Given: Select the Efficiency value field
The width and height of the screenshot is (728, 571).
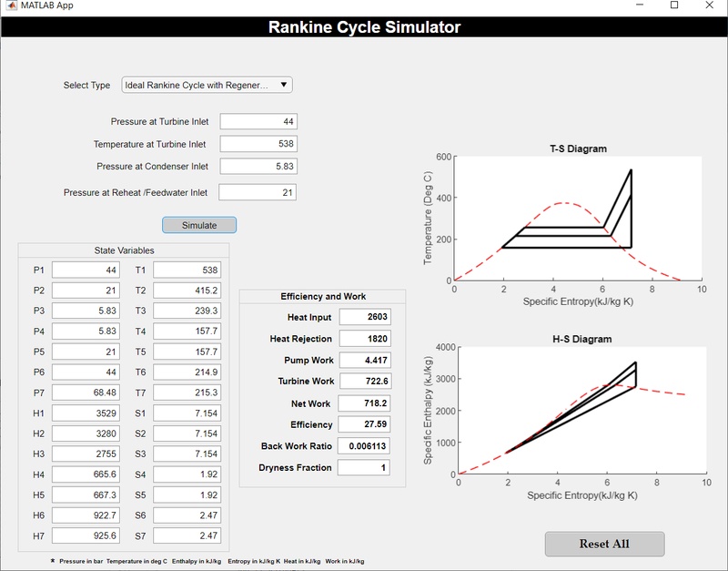Looking at the screenshot, I should [x=363, y=424].
